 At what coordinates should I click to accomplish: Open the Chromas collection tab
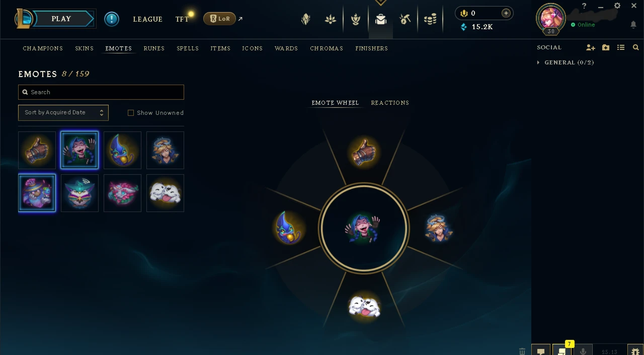(327, 48)
